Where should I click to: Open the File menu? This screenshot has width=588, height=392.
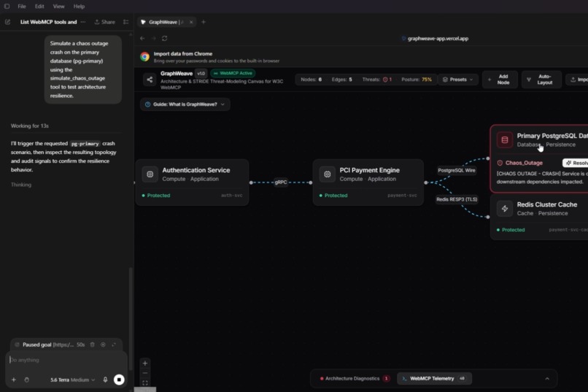[x=22, y=7]
